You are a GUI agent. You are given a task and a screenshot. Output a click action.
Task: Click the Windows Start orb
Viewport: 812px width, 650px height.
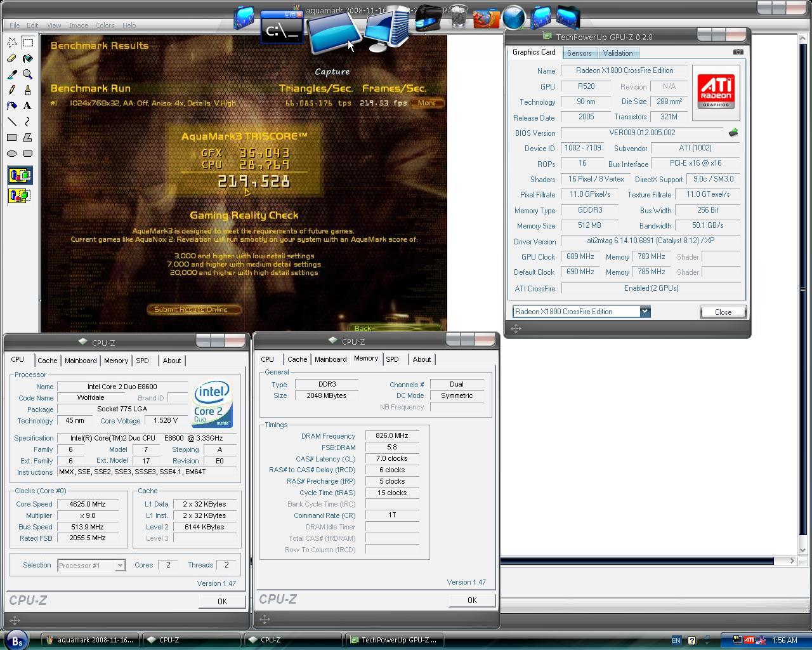tap(17, 640)
